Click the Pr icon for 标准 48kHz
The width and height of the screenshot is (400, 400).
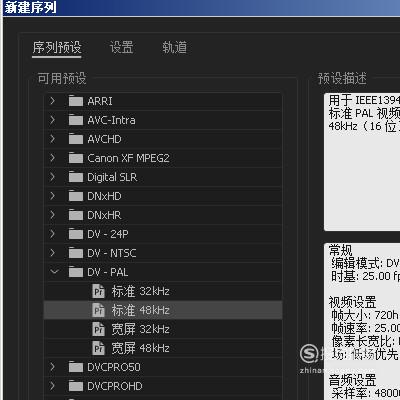(x=98, y=310)
